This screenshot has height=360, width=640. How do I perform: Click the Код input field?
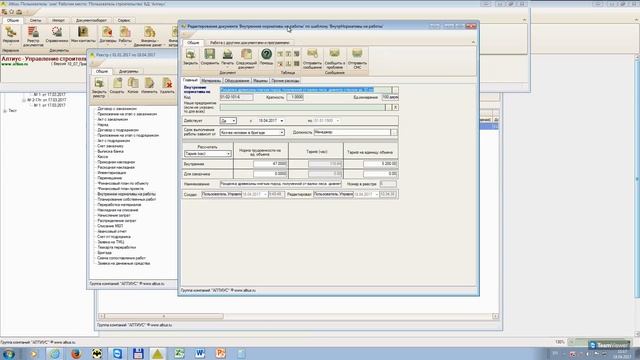[x=236, y=98]
